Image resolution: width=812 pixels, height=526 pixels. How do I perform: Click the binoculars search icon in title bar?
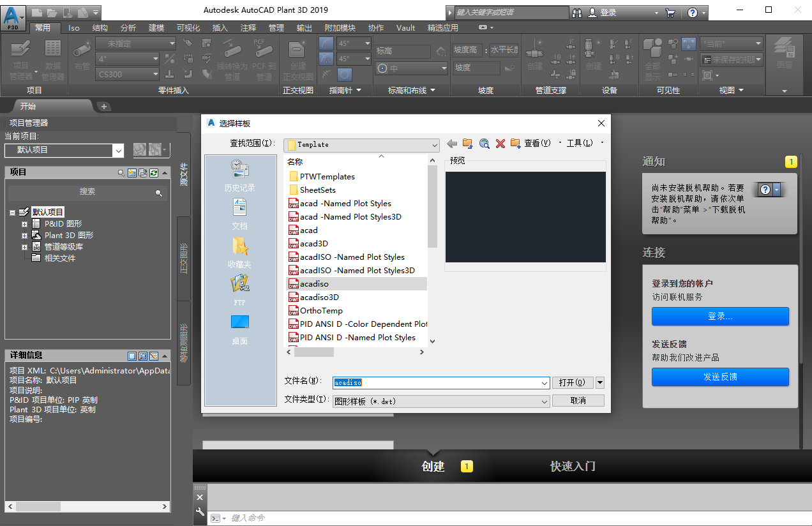click(x=577, y=12)
